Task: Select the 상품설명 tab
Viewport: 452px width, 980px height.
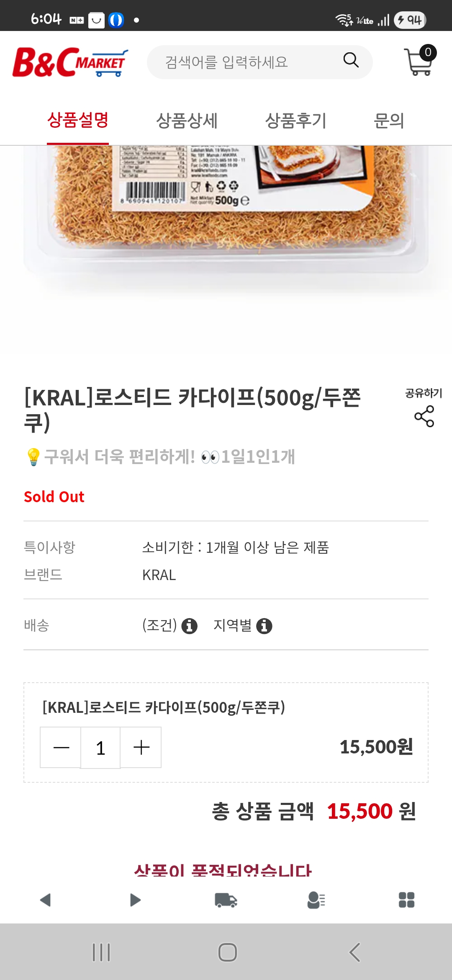Action: pos(78,120)
